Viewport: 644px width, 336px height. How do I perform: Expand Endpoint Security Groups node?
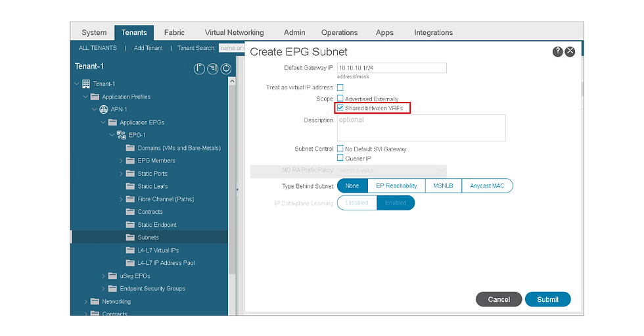coord(104,289)
